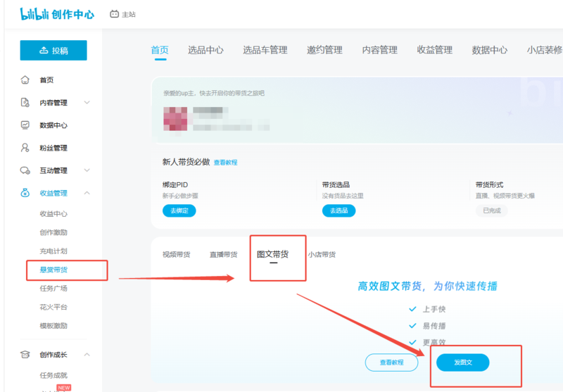Click the 发图文 button
563x392 pixels.
point(463,362)
